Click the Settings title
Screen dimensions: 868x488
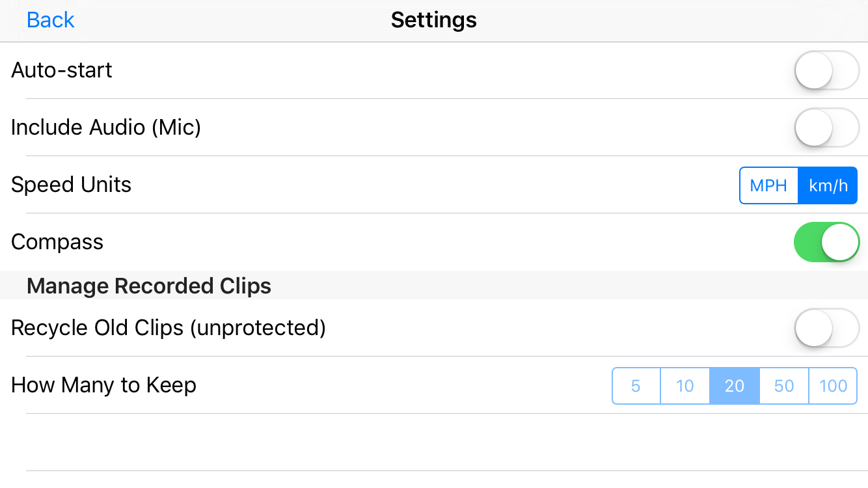coord(433,20)
